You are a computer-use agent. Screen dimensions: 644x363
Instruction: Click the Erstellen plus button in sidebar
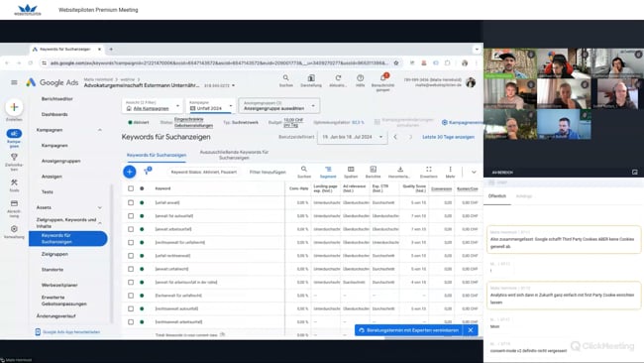click(x=14, y=107)
